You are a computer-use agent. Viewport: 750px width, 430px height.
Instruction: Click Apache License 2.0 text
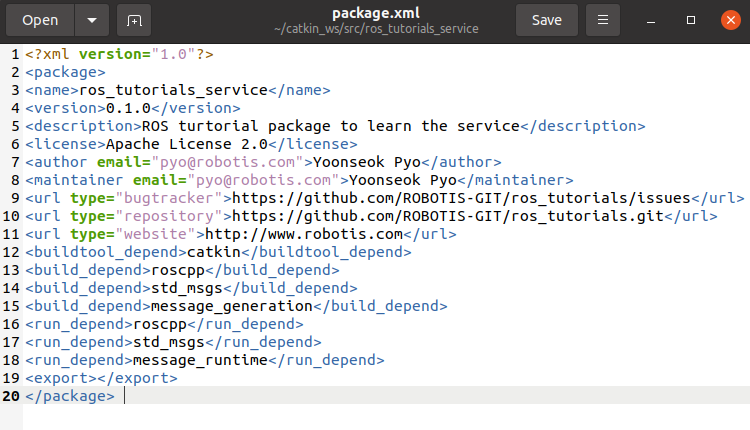coord(187,144)
